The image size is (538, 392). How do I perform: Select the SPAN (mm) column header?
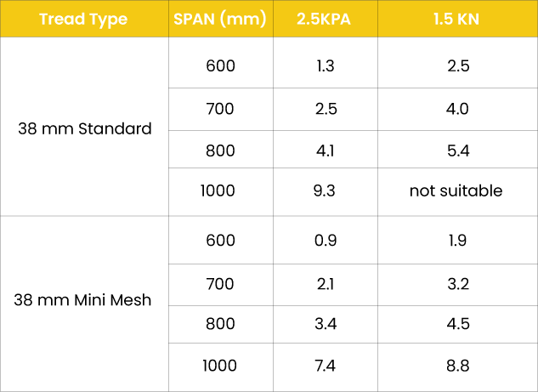pos(221,19)
